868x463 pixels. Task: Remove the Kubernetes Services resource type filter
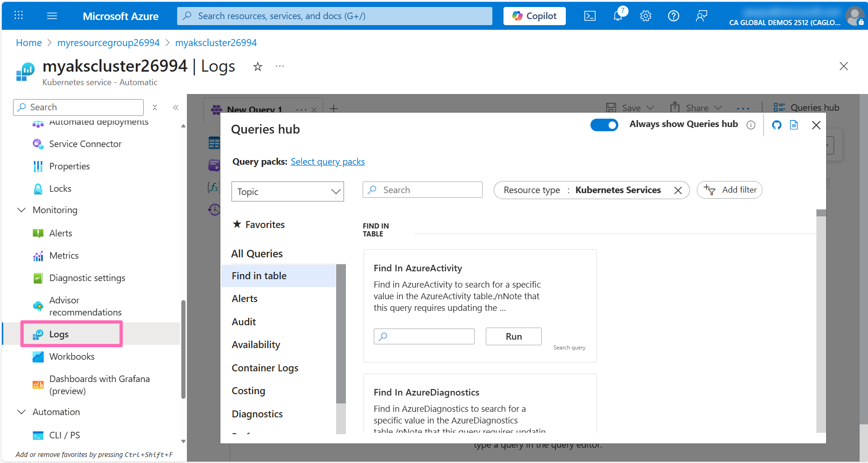click(x=678, y=190)
